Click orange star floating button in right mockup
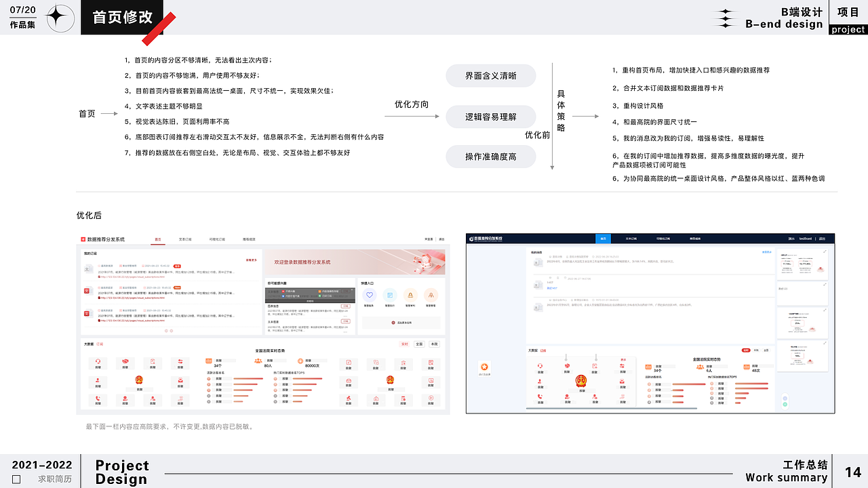The width and height of the screenshot is (868, 488). pos(484,366)
